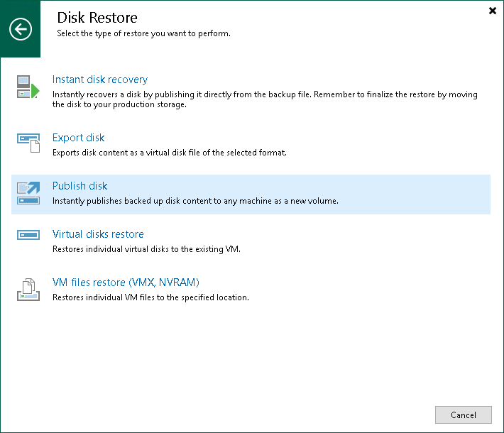Screen dimensions: 504x433
Task: Click the Virtual disks restore icon
Action: tap(29, 235)
